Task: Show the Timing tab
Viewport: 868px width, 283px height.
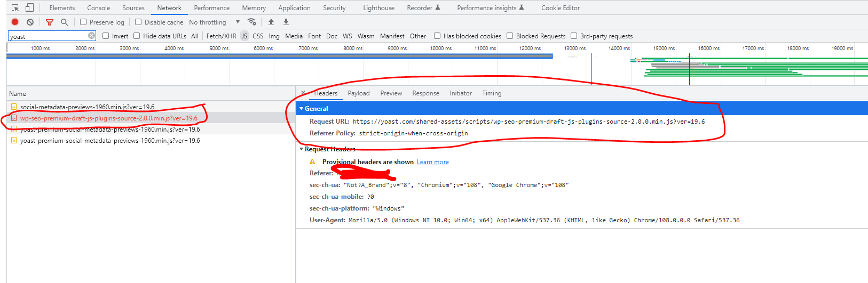Action: tap(492, 93)
